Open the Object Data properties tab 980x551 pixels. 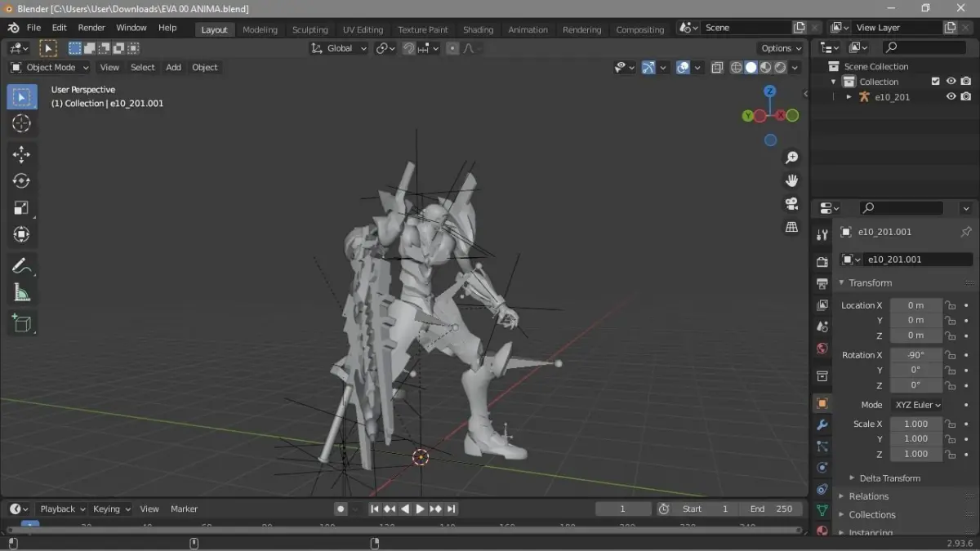click(x=822, y=510)
